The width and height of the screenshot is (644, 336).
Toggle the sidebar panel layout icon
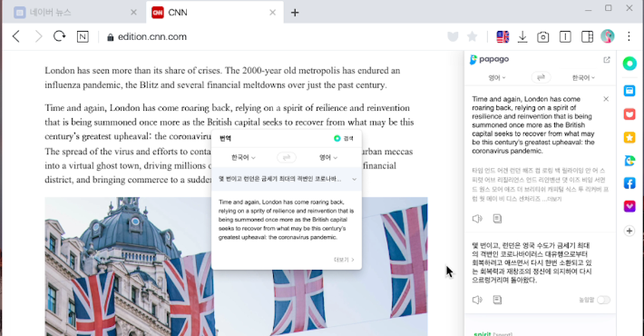[588, 37]
